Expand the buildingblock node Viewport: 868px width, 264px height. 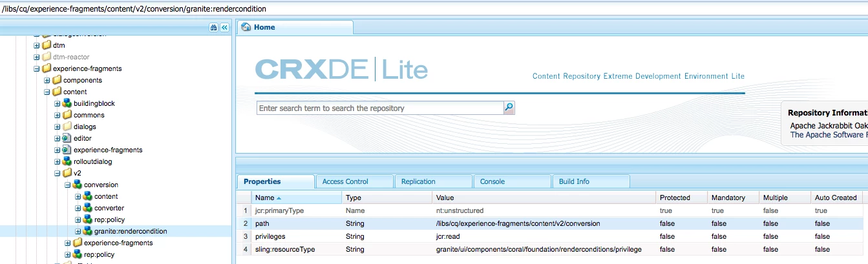pos(58,103)
